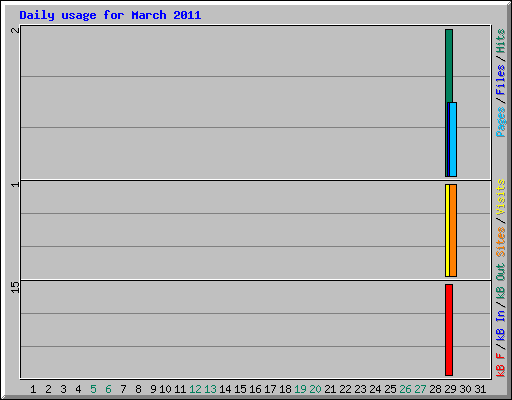Click green weekend day label '20'
Screen dimensions: 512x400
click(x=315, y=389)
